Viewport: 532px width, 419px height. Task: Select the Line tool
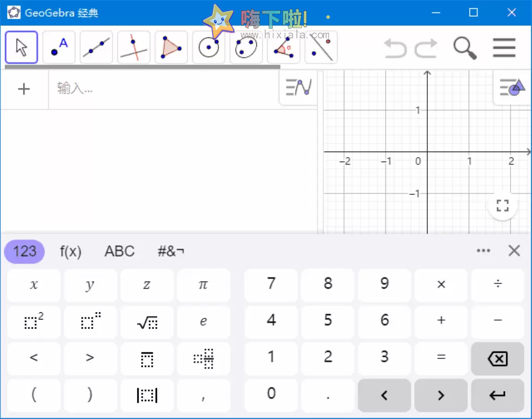tap(96, 47)
